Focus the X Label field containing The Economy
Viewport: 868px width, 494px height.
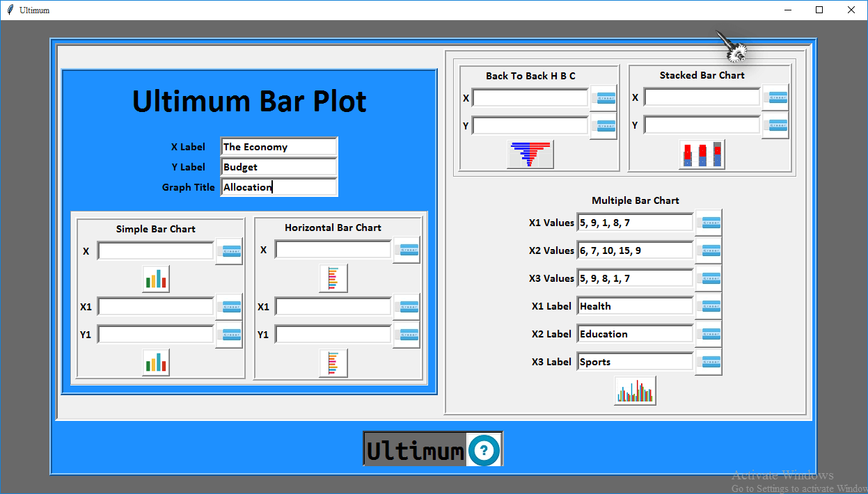click(279, 147)
